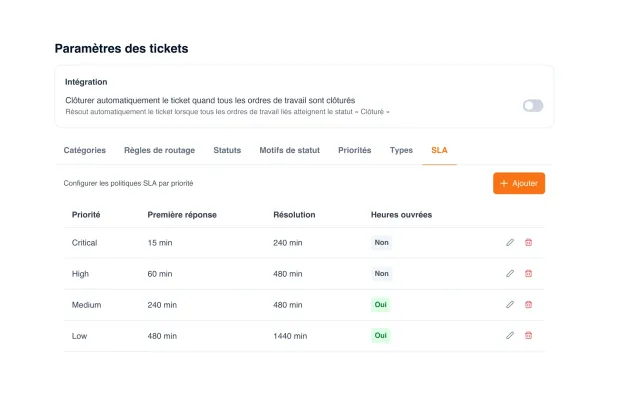
Task: Open the Types tab
Action: point(401,150)
